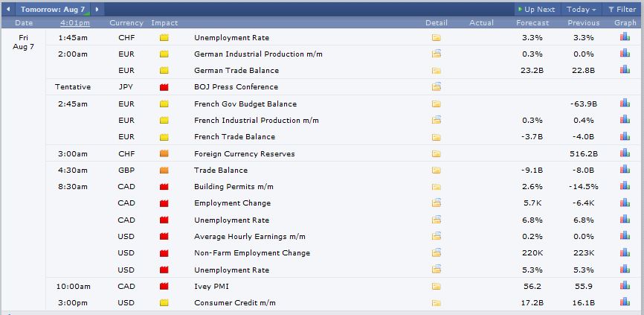
Task: Click the Tomorrow: Aug 7 date title
Action: 51,10
